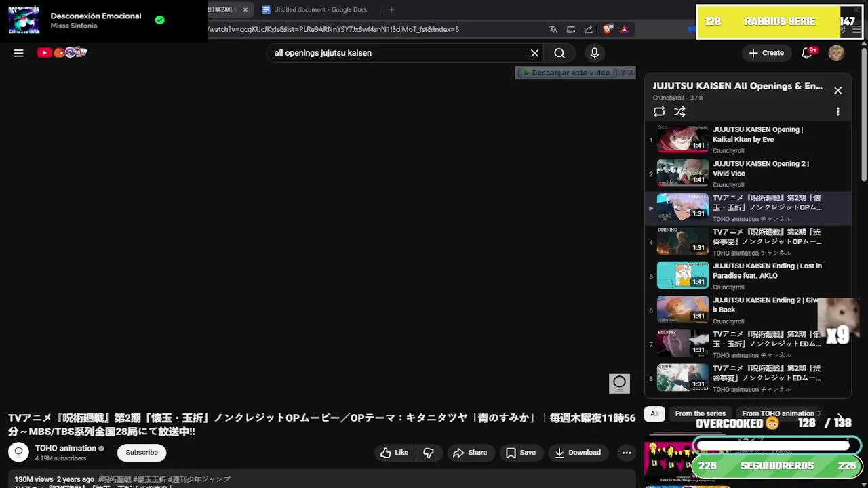Open more actions ellipsis under video

tap(627, 453)
